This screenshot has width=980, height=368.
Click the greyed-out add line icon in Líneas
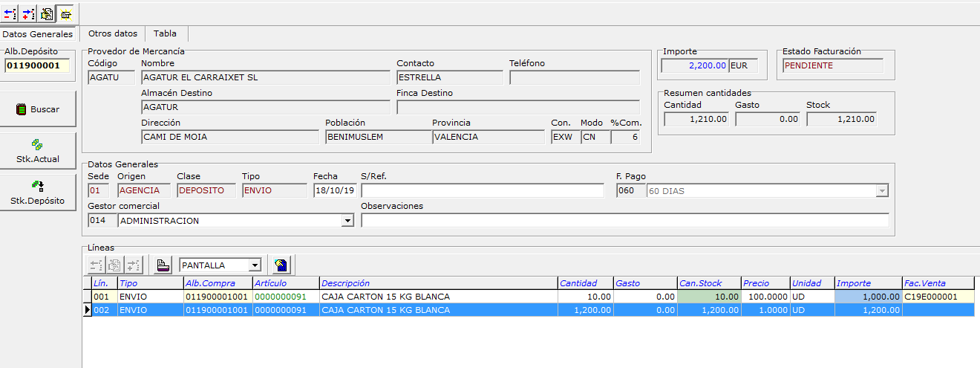point(133,265)
